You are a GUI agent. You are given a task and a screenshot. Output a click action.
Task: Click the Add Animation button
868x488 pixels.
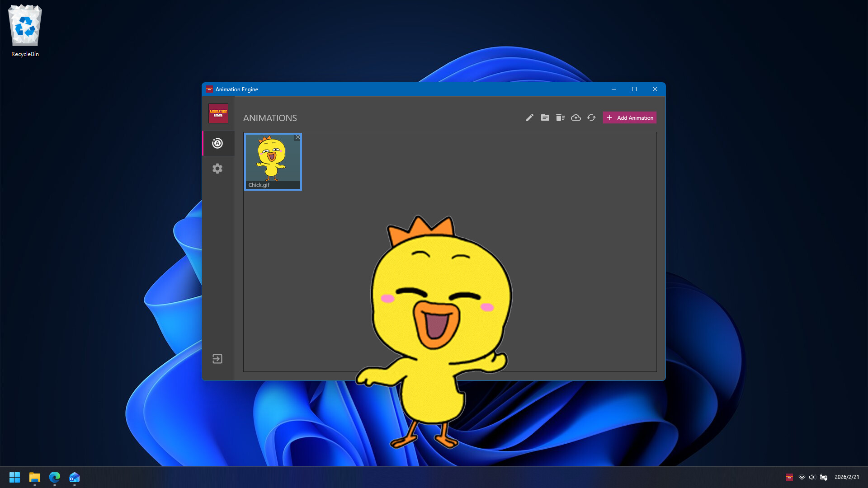tap(629, 117)
